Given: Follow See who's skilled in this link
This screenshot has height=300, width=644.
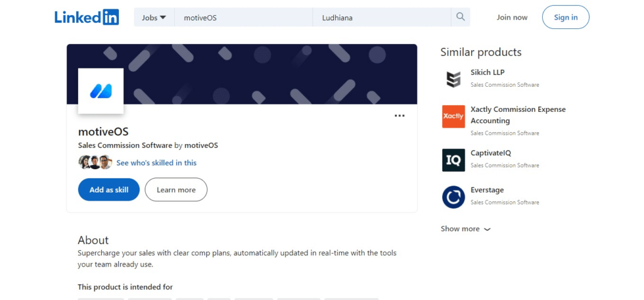Looking at the screenshot, I should pos(157,163).
